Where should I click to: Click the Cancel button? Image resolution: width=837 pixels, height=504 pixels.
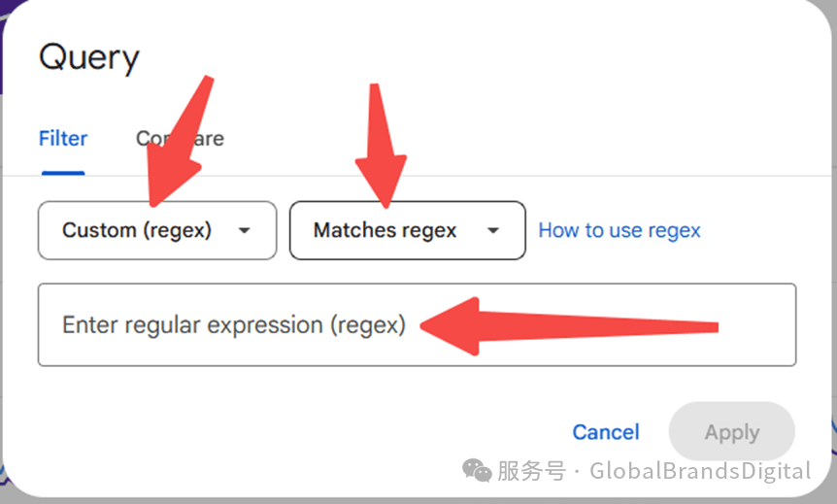click(x=606, y=432)
